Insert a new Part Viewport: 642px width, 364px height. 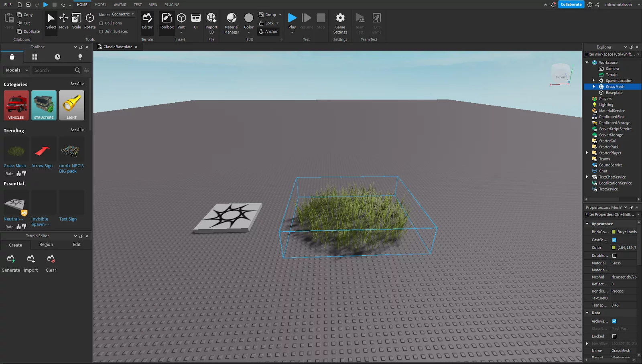(181, 20)
